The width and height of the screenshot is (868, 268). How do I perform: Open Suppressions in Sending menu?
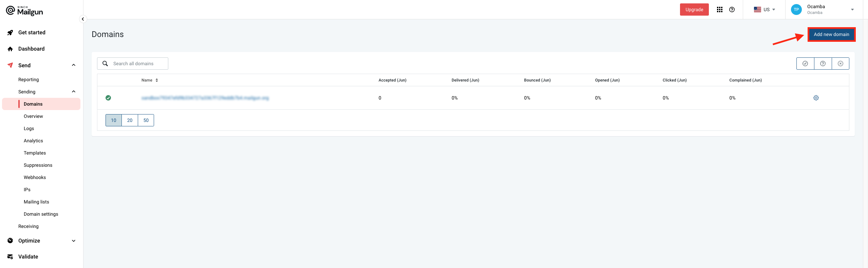pos(38,165)
